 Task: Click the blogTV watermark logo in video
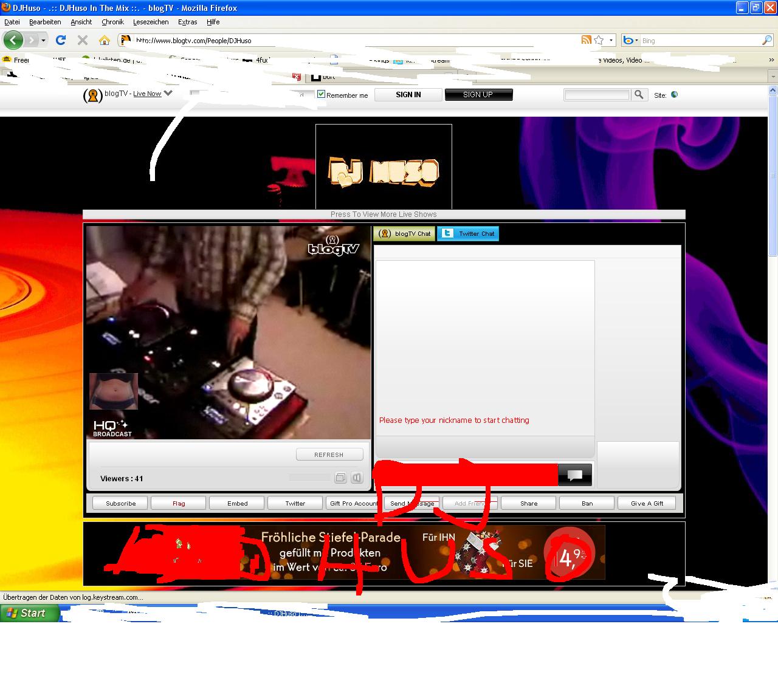click(334, 244)
